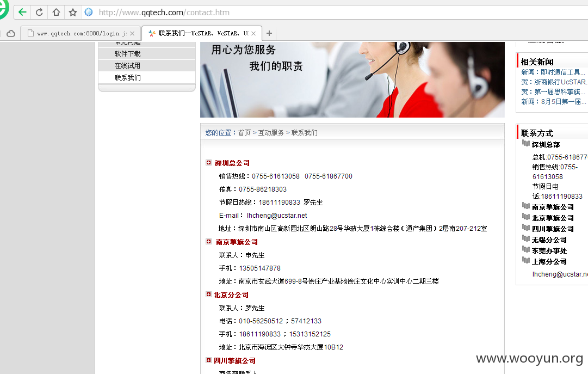Image resolution: width=588 pixels, height=374 pixels.
Task: Click the browser back arrow
Action: [x=22, y=13]
